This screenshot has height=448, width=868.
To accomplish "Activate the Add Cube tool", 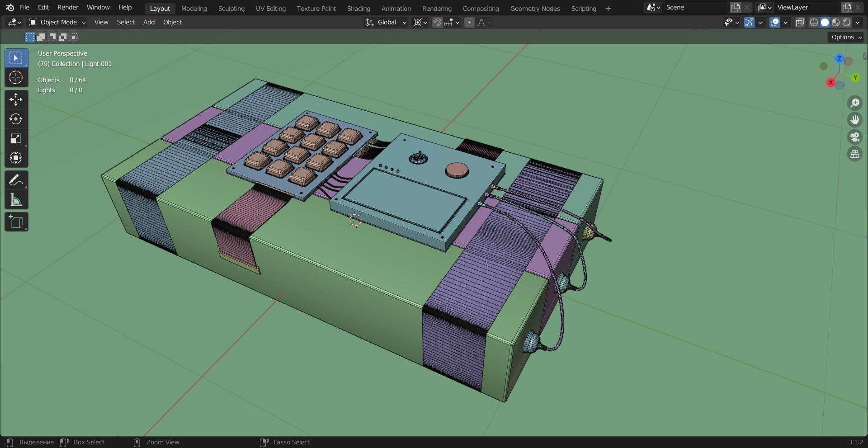I will pos(16,222).
